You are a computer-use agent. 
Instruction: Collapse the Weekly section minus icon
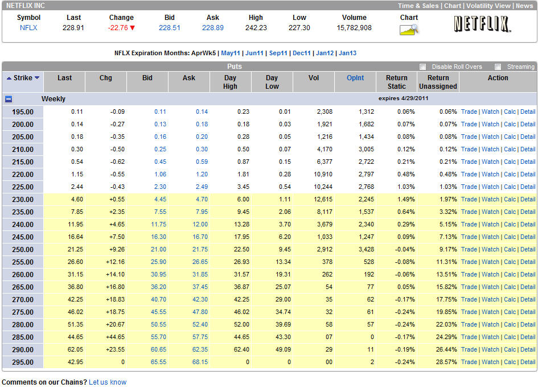pos(9,99)
